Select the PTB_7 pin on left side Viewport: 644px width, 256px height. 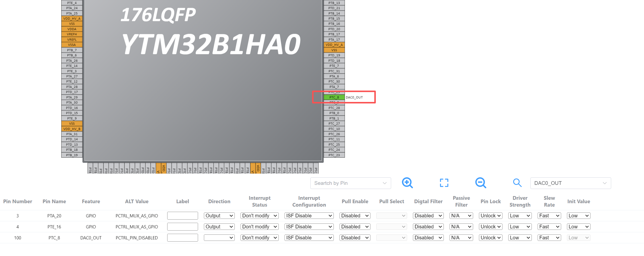tap(72, 50)
